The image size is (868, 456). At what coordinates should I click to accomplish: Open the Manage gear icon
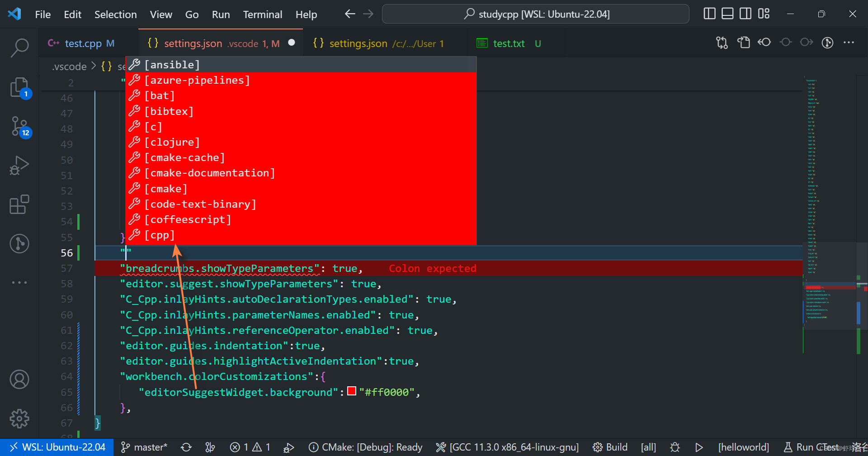click(x=19, y=418)
